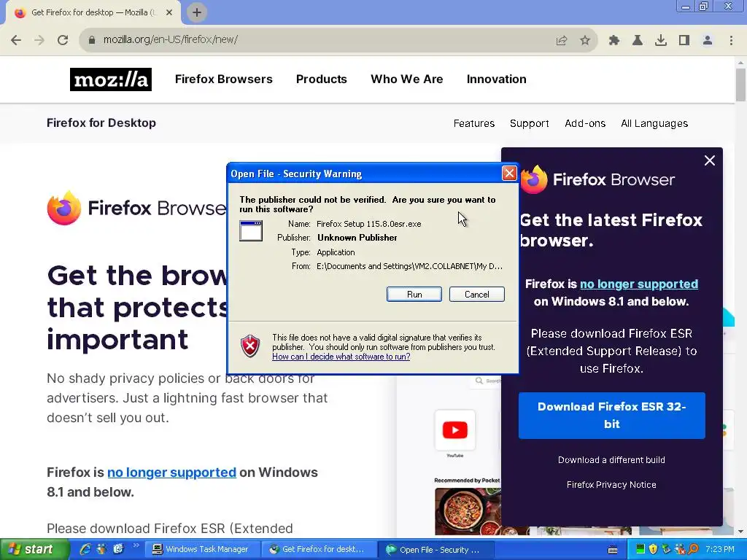The image size is (747, 560).
Task: Switch to 'Get Firefox for deskt...' taskbar button
Action: pyautogui.click(x=320, y=550)
